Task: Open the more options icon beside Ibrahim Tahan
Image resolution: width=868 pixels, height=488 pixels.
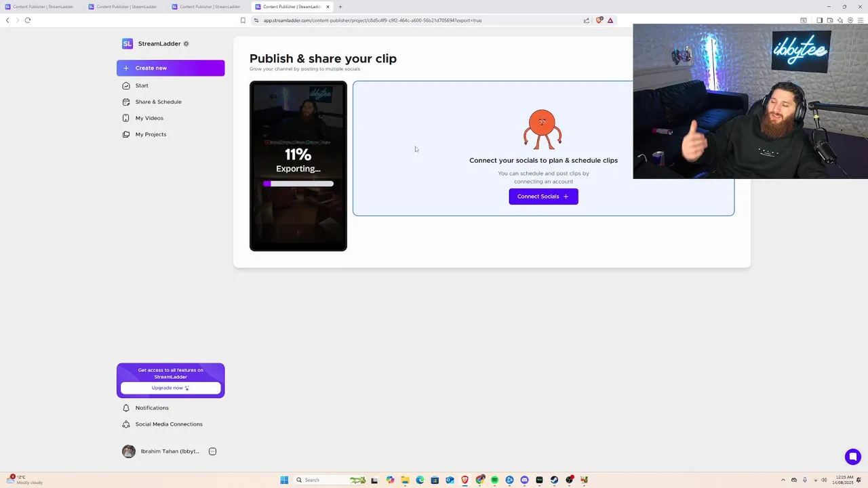Action: coord(212,451)
